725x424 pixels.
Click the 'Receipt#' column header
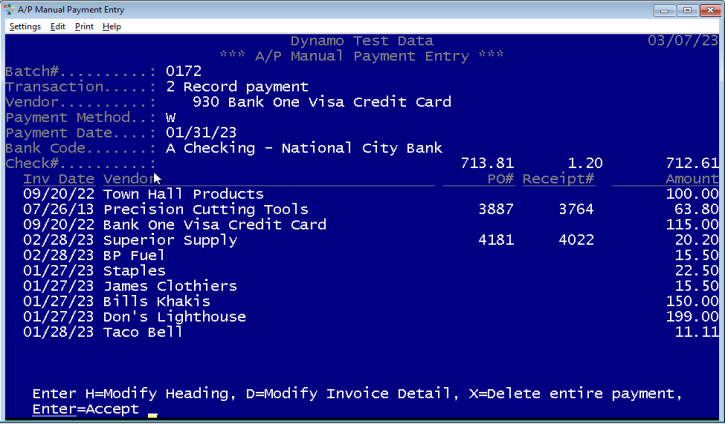[x=559, y=179]
